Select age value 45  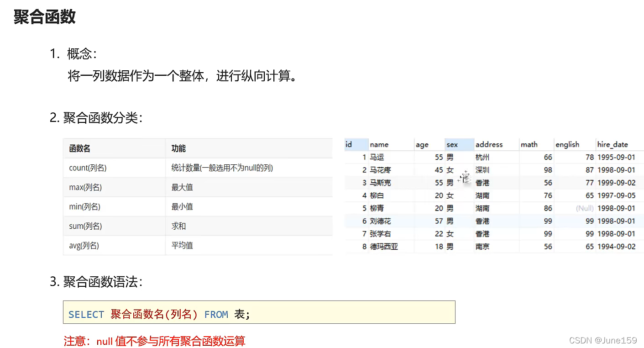(439, 170)
